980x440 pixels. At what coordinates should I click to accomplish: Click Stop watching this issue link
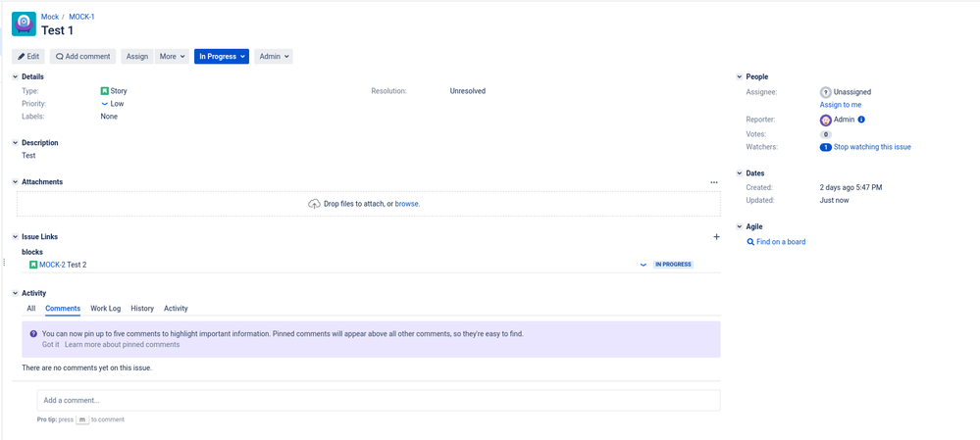(872, 147)
